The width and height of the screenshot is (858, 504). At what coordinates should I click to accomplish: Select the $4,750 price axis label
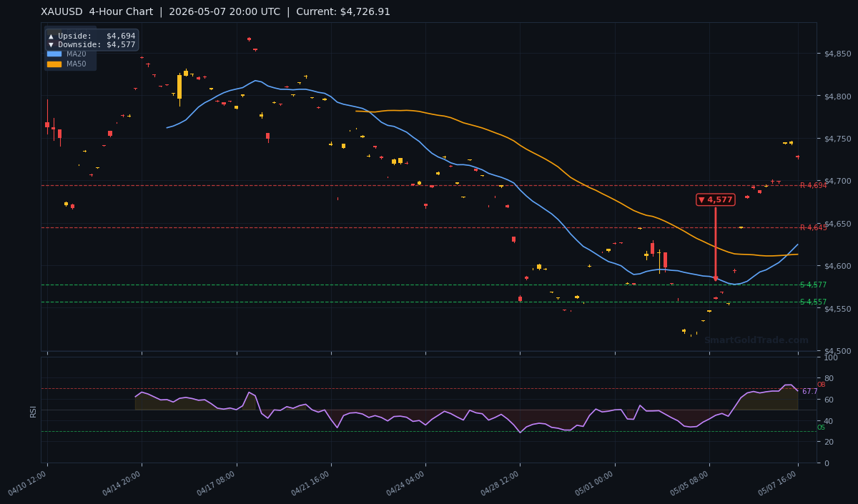pos(837,139)
